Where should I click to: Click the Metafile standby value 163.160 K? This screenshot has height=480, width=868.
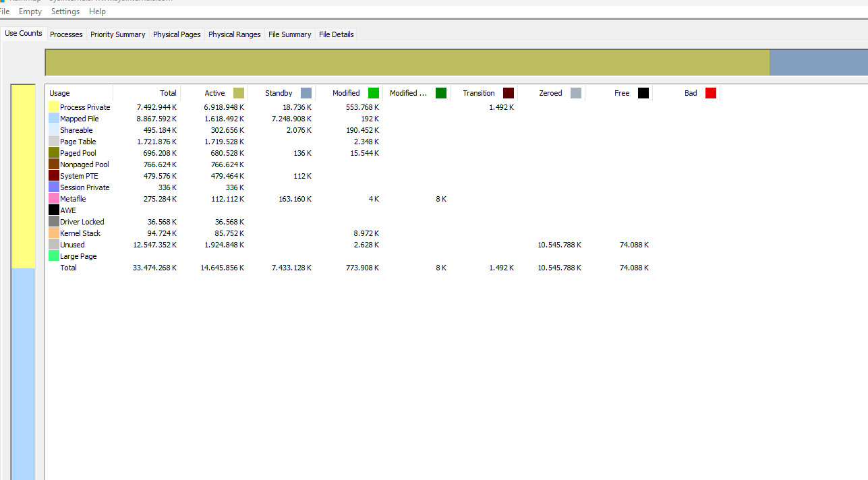click(295, 199)
